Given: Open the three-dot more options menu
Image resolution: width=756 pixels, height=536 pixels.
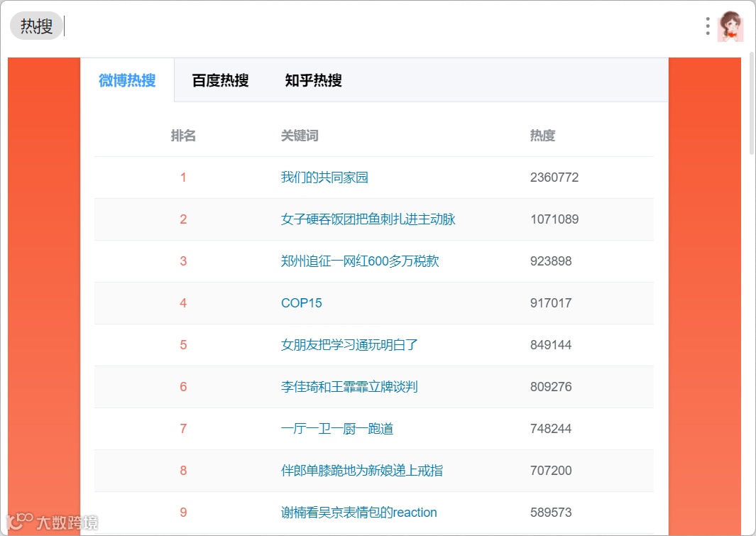Looking at the screenshot, I should [x=707, y=26].
